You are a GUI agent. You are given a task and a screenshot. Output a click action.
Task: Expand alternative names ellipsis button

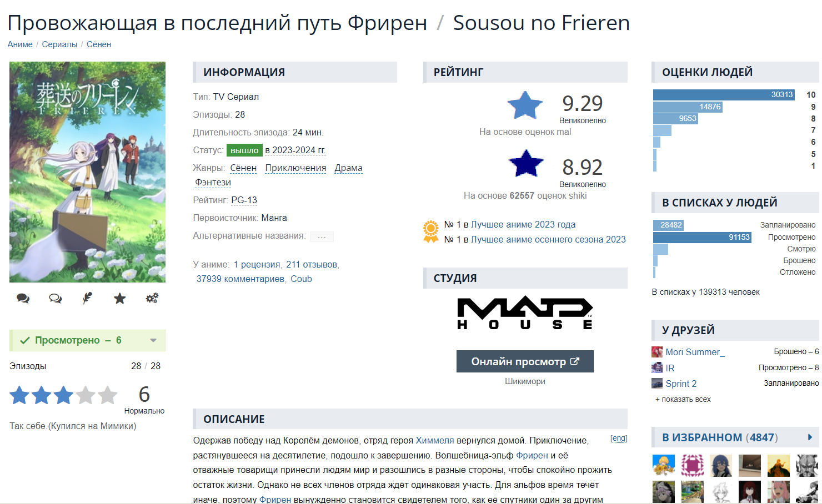[x=322, y=236]
